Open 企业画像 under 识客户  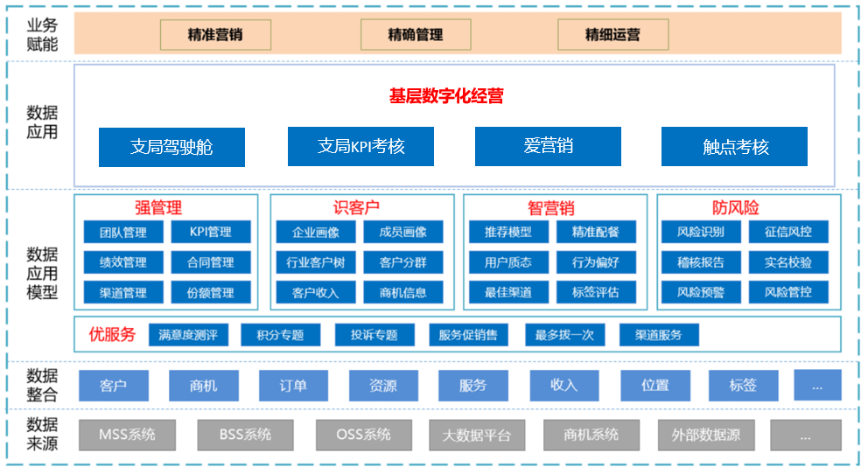315,232
